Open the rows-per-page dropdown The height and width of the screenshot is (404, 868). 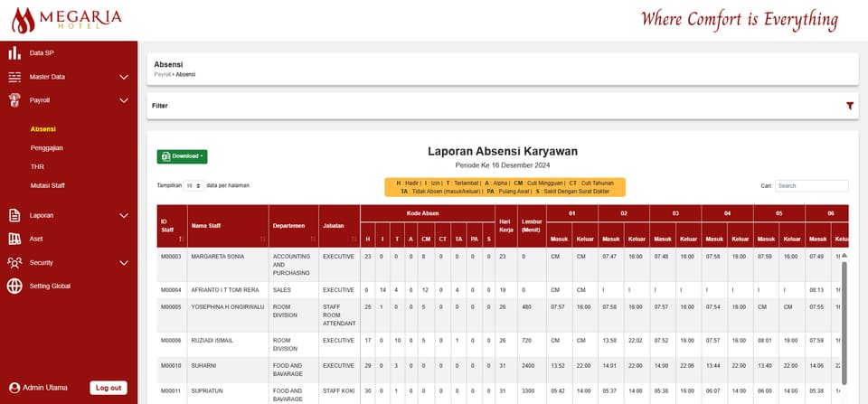(193, 186)
